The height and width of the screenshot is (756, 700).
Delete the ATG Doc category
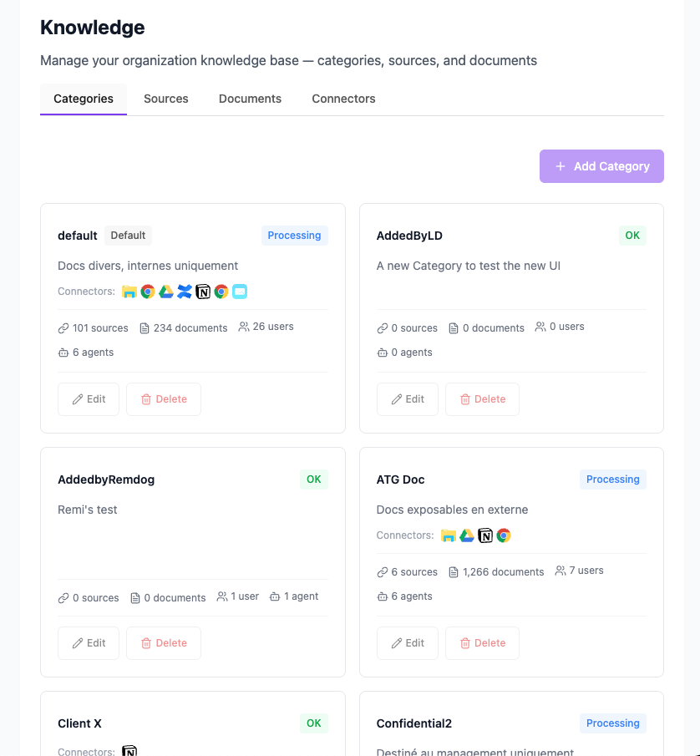[482, 642]
